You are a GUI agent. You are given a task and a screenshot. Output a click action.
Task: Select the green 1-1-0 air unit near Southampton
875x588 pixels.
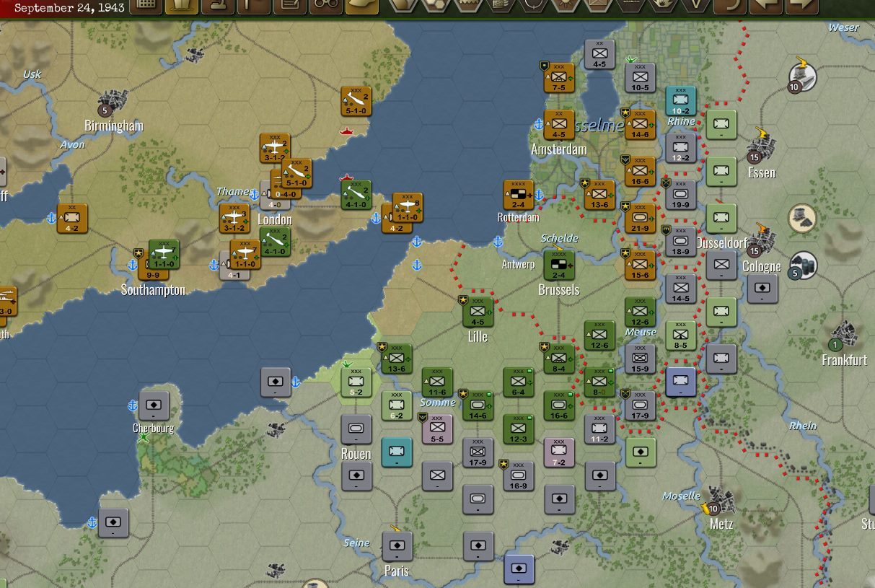[x=164, y=254]
